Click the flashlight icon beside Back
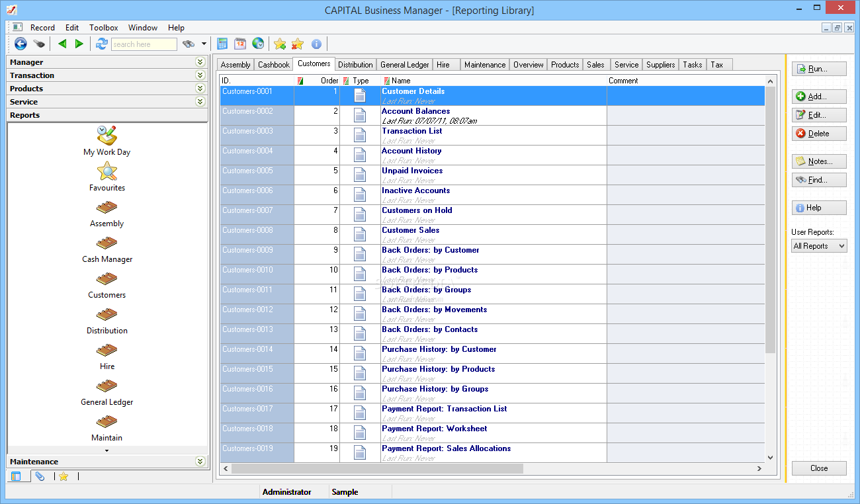860x504 pixels. [x=40, y=44]
